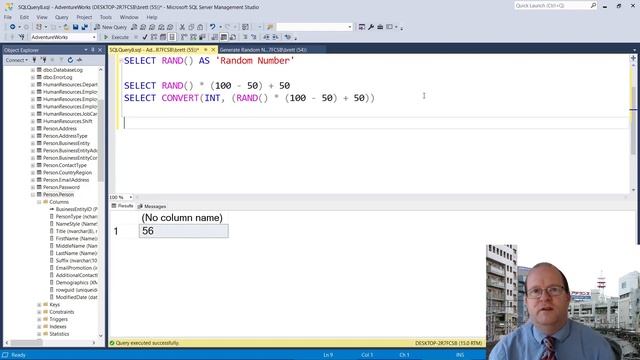640x360 pixels.
Task: Click the Save All icon
Action: [84, 27]
